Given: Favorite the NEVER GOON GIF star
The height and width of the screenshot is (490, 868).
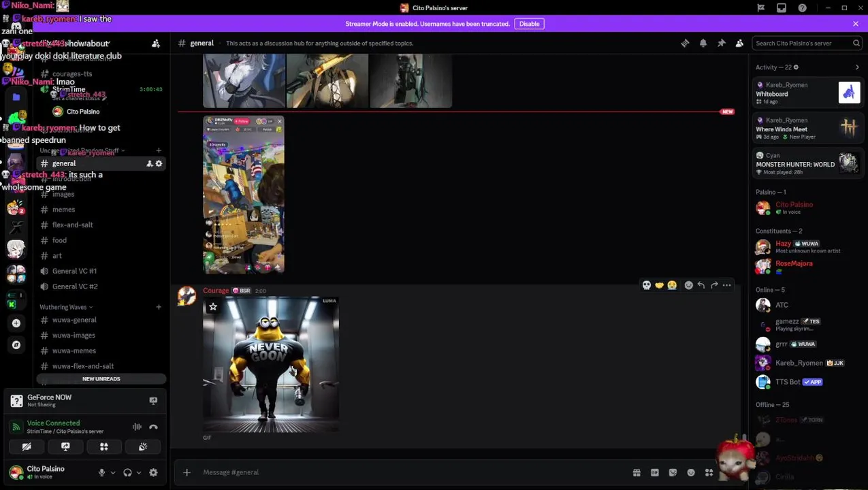Looking at the screenshot, I should 213,307.
